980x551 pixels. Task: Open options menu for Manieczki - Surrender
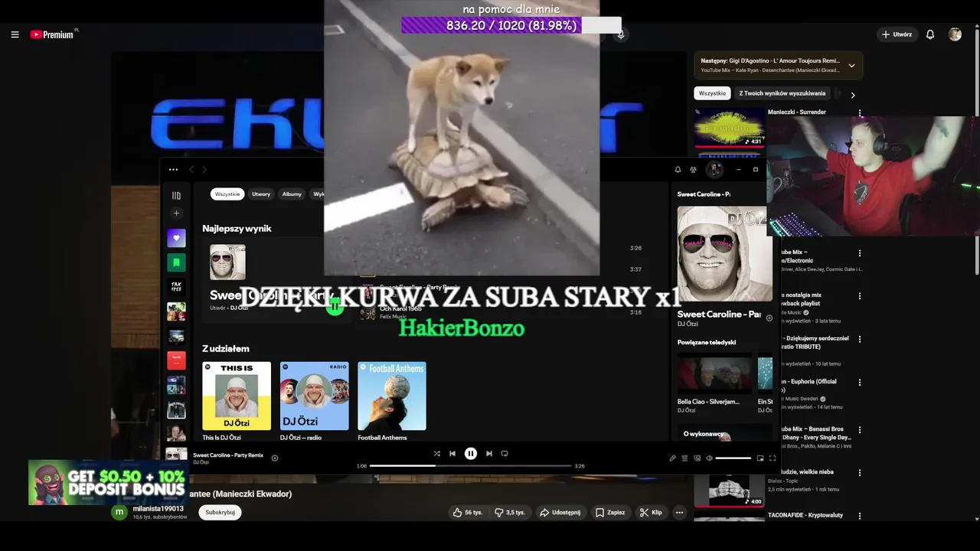[860, 113]
